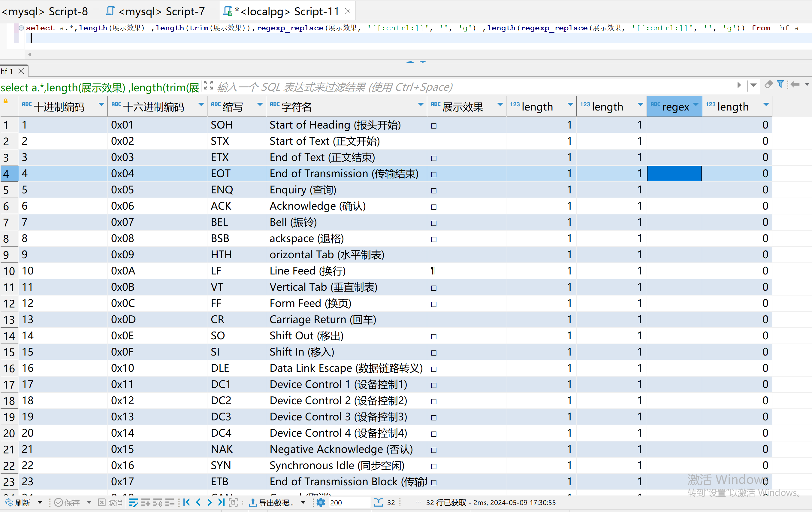The height and width of the screenshot is (512, 812).
Task: Click the 'from' keyword in SQL editor
Action: (x=760, y=28)
